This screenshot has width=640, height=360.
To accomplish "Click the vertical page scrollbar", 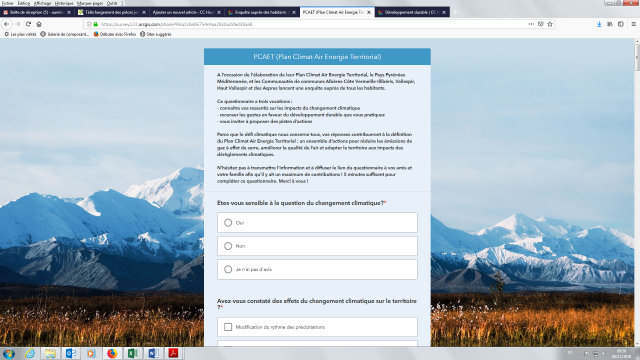I will click(637, 192).
